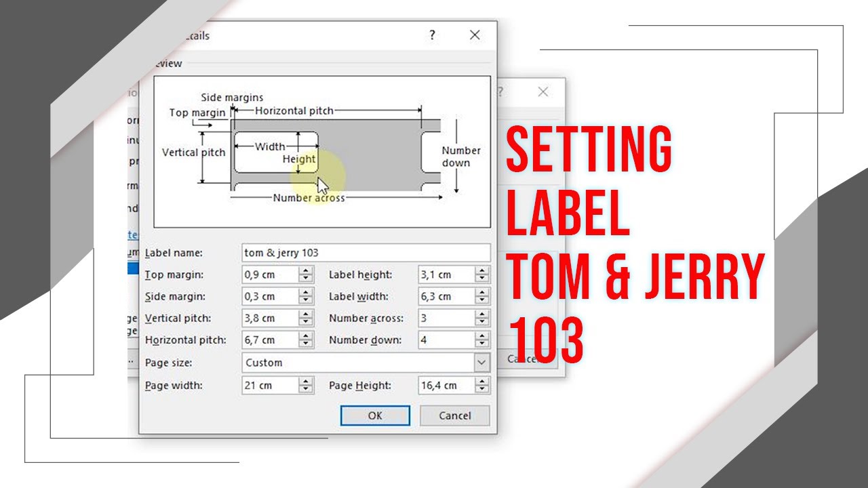The image size is (868, 488).
Task: Close the background dialog window
Action: pyautogui.click(x=542, y=91)
